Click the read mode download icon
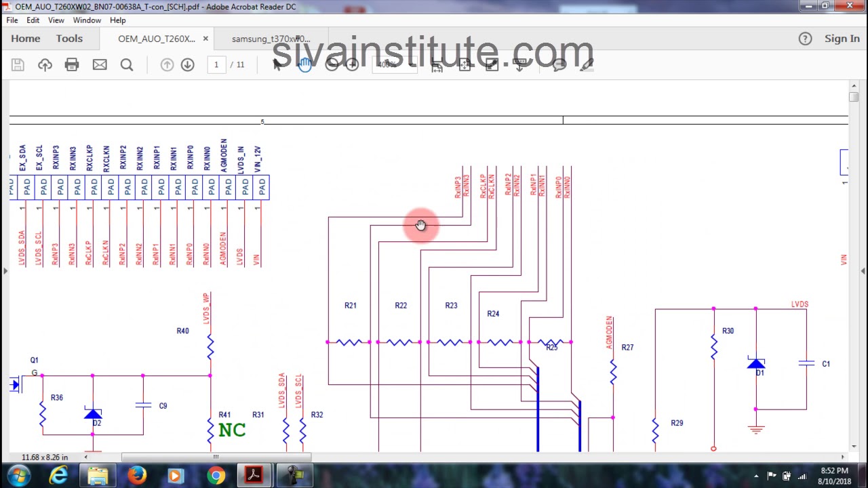The height and width of the screenshot is (488, 868). pos(520,64)
